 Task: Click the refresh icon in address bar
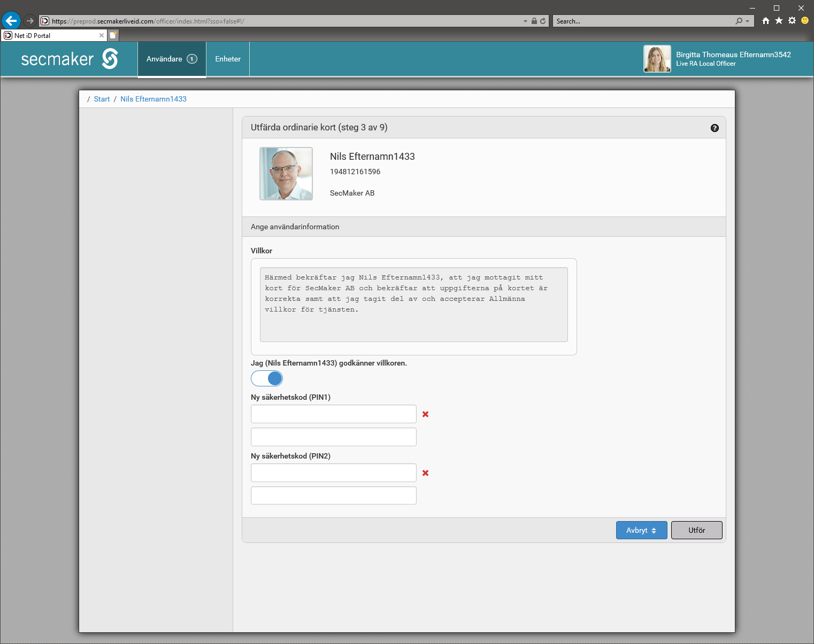tap(543, 21)
